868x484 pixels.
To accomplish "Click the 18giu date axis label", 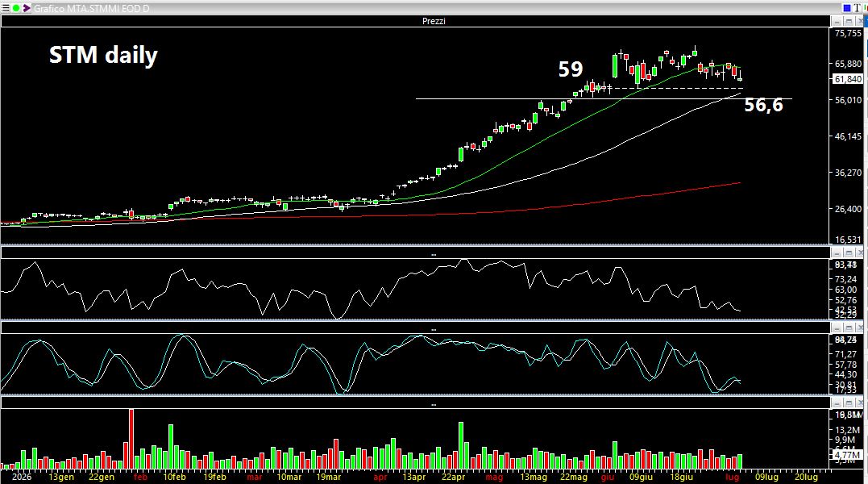I will coord(682,477).
